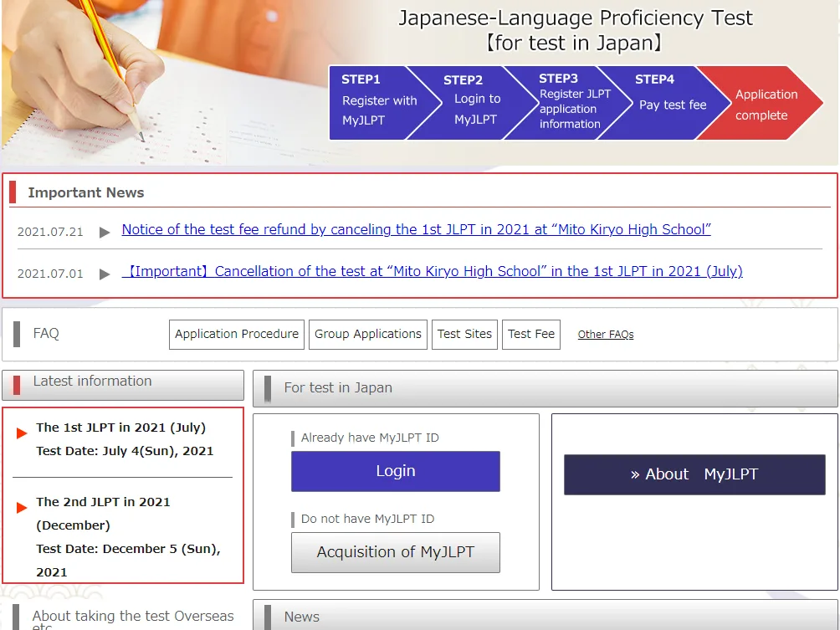Select the 2nd JLPT in 2021 (December) entry
The width and height of the screenshot is (840, 630).
click(103, 513)
